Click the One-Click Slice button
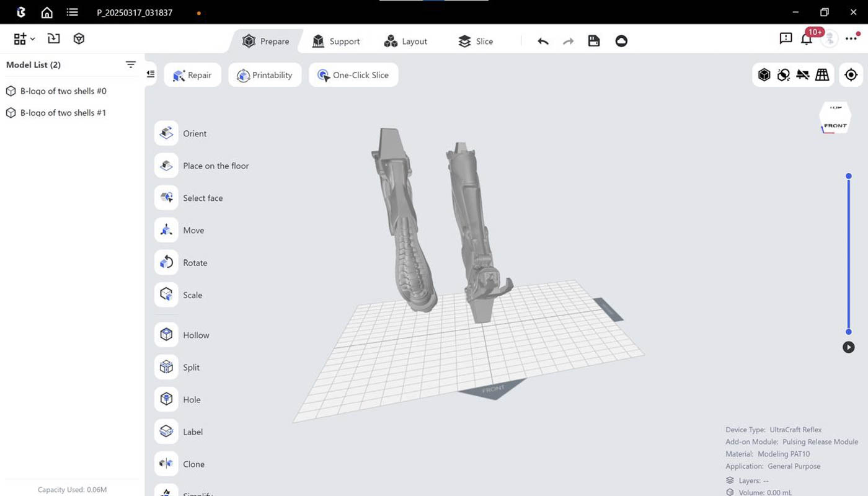Image resolution: width=868 pixels, height=496 pixels. pyautogui.click(x=353, y=75)
